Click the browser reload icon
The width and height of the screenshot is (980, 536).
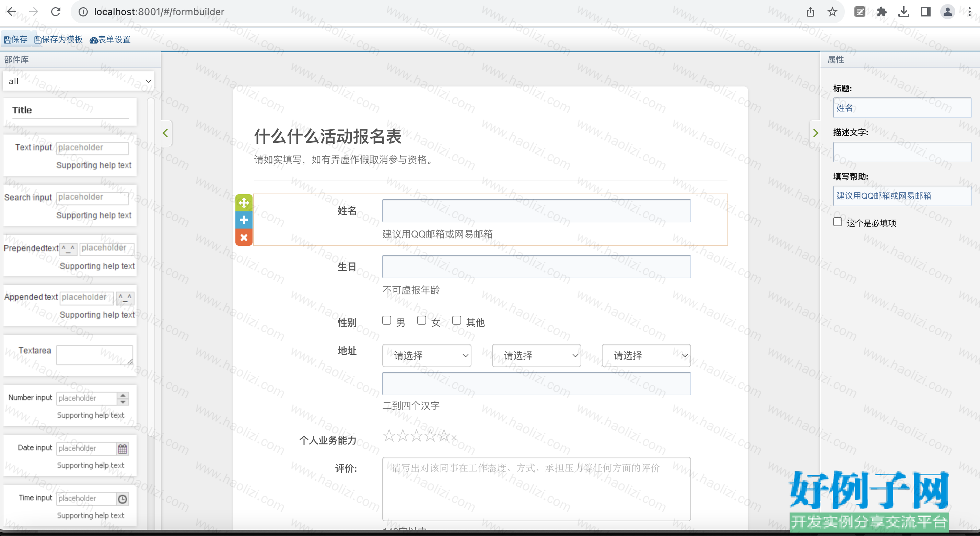[x=56, y=12]
